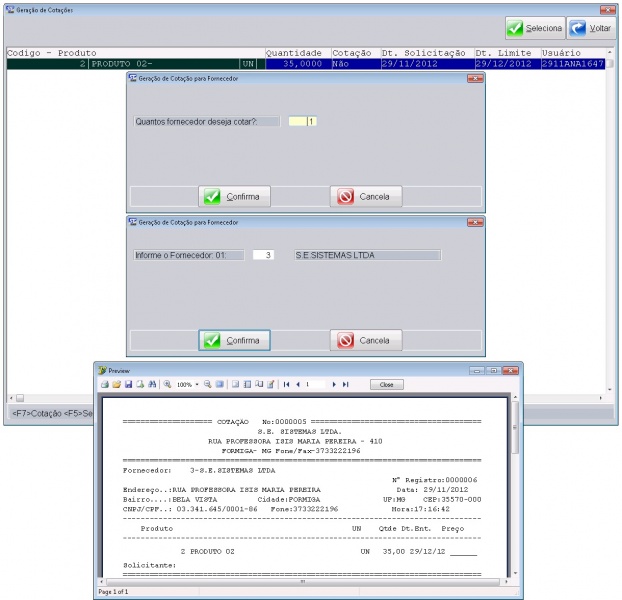Click the Voltar button

click(x=591, y=28)
